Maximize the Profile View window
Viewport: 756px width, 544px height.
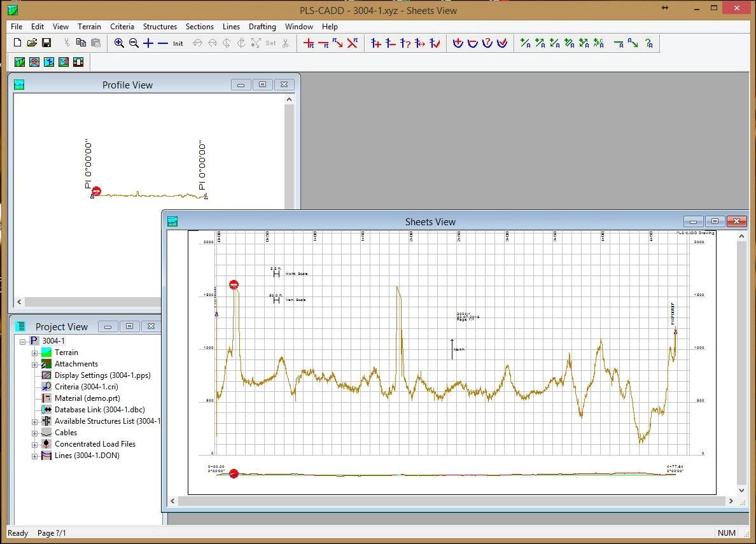pos(262,85)
